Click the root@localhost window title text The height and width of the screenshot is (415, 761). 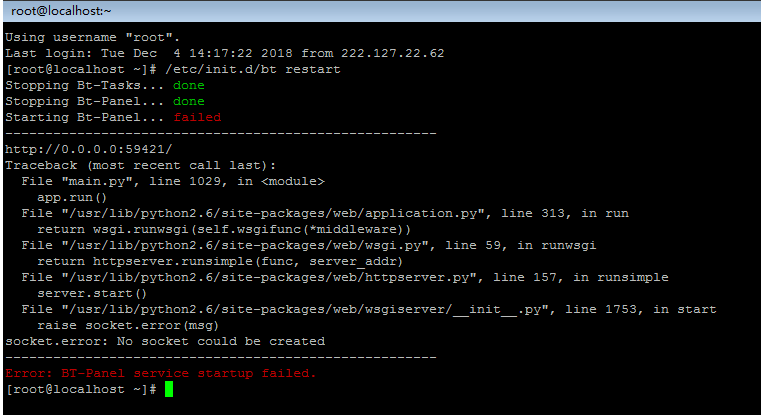click(x=61, y=11)
